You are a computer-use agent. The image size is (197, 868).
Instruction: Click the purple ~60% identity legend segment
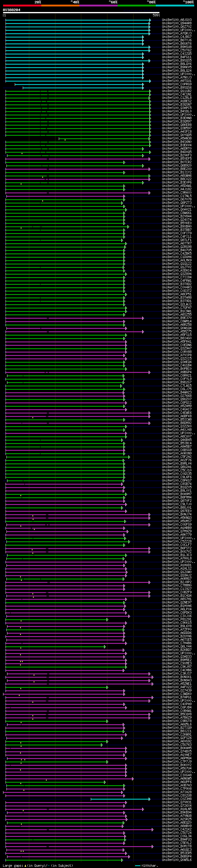[x=98, y=6]
